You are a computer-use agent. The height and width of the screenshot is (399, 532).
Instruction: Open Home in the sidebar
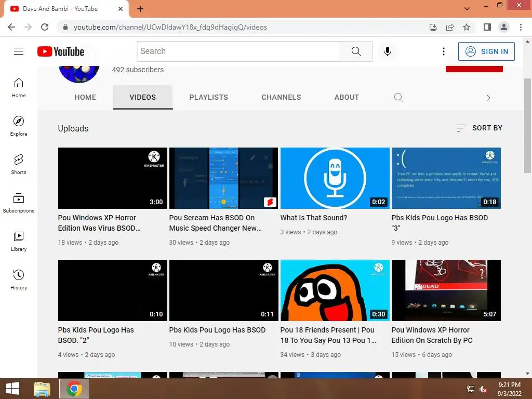tap(19, 87)
